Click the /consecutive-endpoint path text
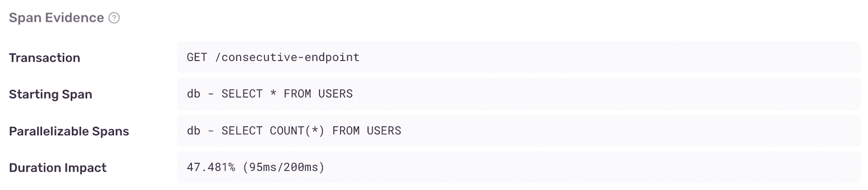This screenshot has width=868, height=190. [x=287, y=58]
